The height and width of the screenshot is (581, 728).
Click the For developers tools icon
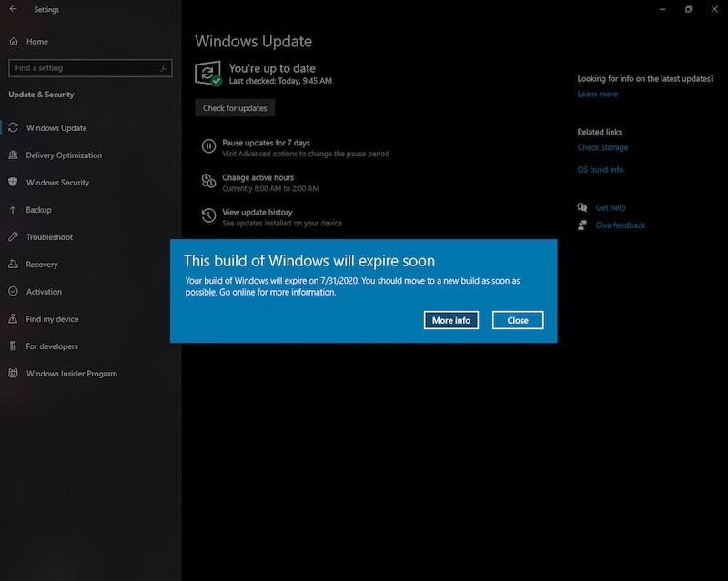click(x=13, y=346)
